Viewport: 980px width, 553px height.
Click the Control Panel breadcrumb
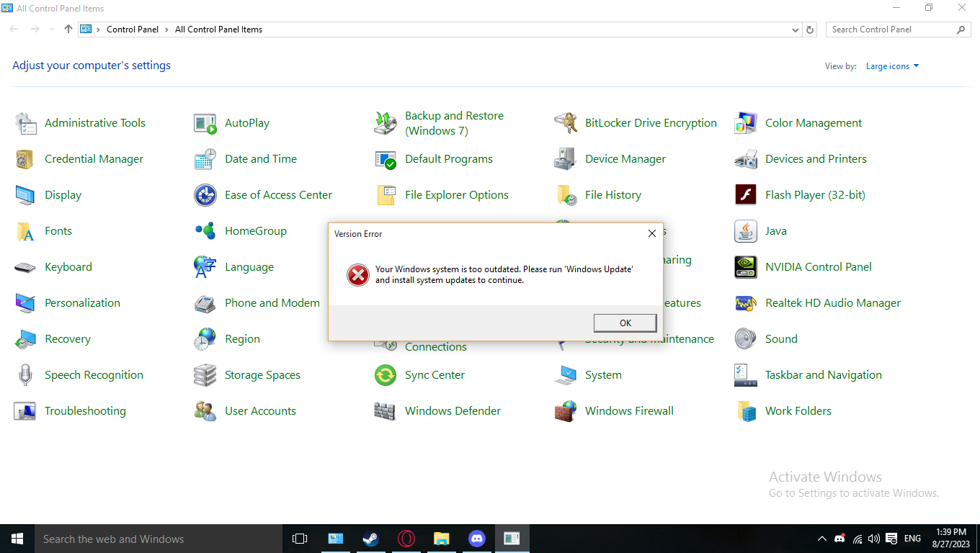(x=133, y=30)
